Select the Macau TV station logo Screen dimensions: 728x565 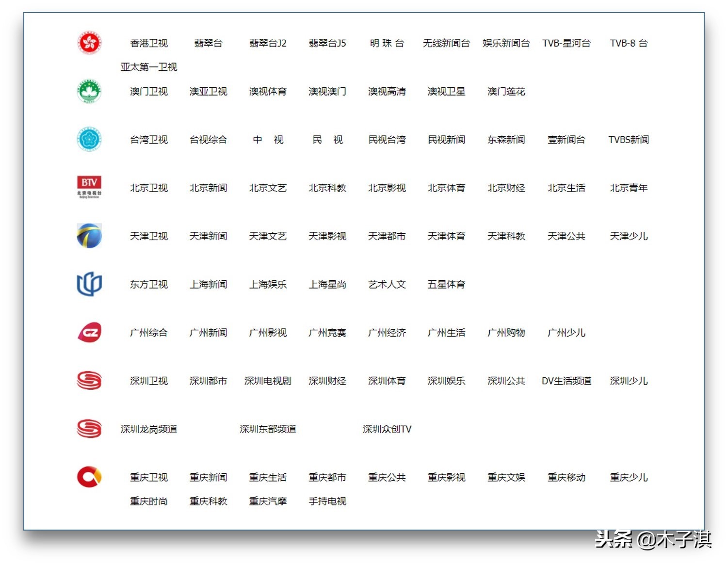89,91
